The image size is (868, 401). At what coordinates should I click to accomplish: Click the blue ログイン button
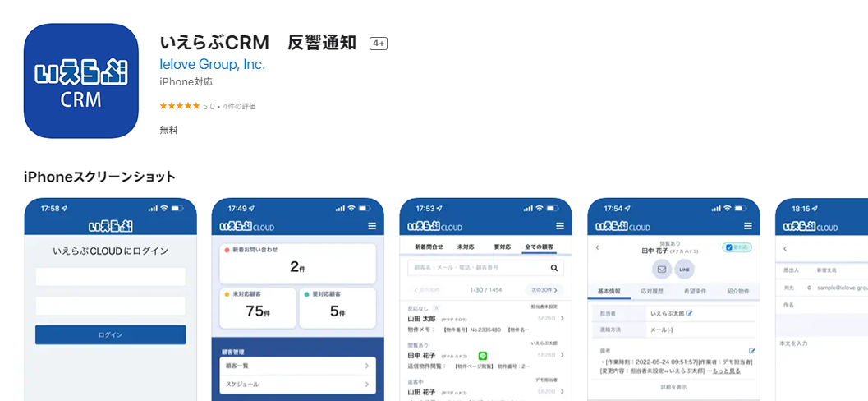(111, 334)
